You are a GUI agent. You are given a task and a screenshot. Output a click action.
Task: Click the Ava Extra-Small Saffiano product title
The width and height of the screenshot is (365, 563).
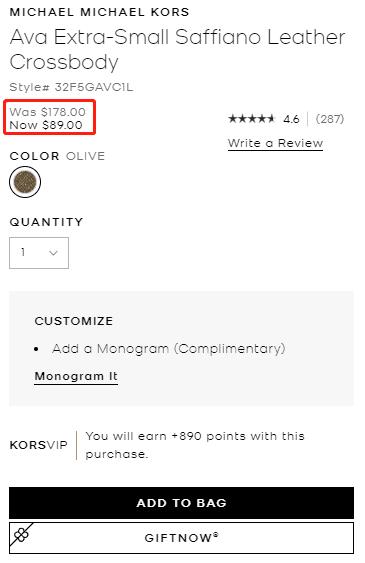[178, 50]
